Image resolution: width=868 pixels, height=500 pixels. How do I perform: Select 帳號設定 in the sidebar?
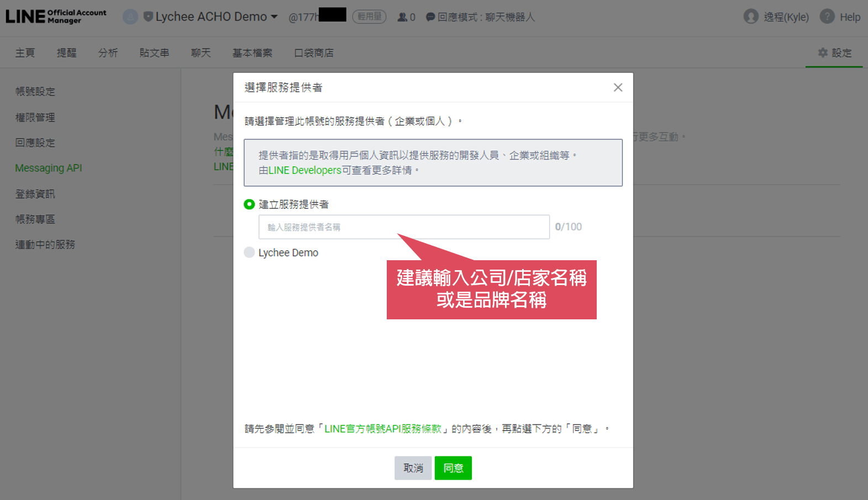[x=35, y=92]
